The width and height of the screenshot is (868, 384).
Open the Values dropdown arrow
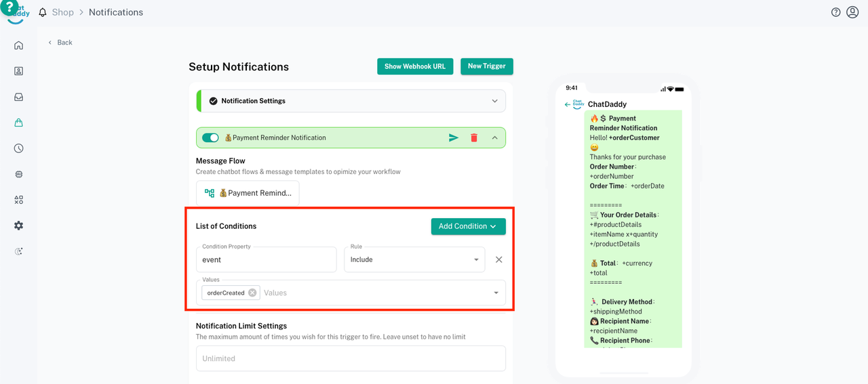coord(496,293)
